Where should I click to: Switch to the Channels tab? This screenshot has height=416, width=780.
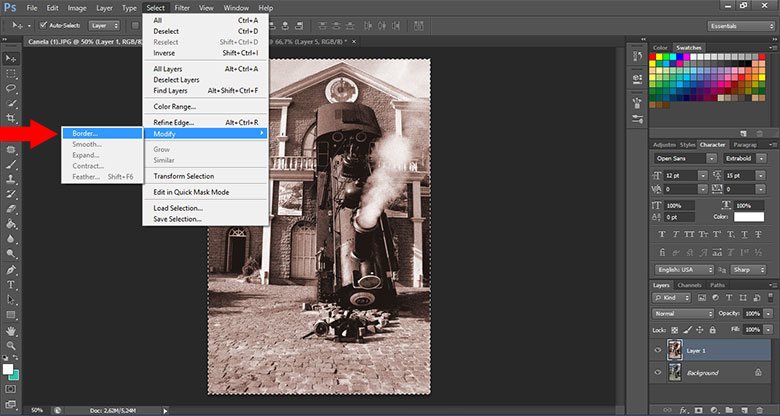[x=691, y=285]
